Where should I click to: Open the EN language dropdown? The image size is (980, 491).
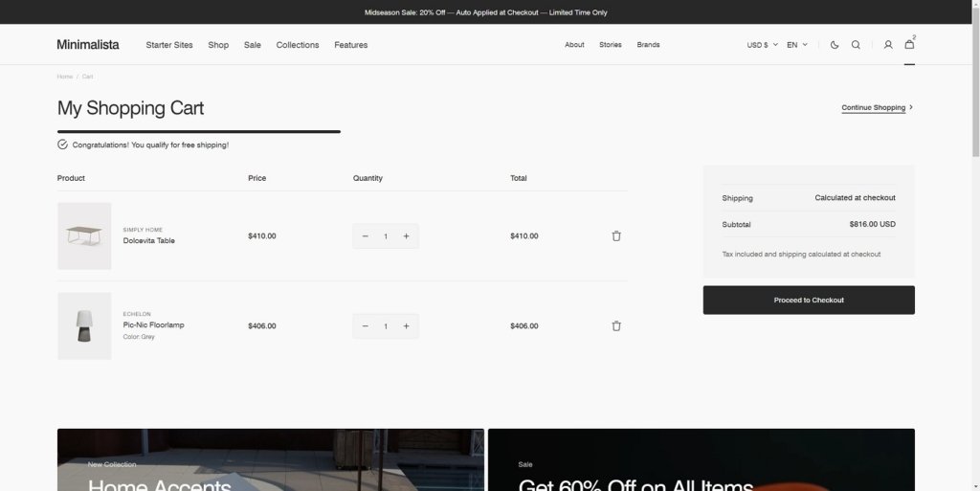797,45
